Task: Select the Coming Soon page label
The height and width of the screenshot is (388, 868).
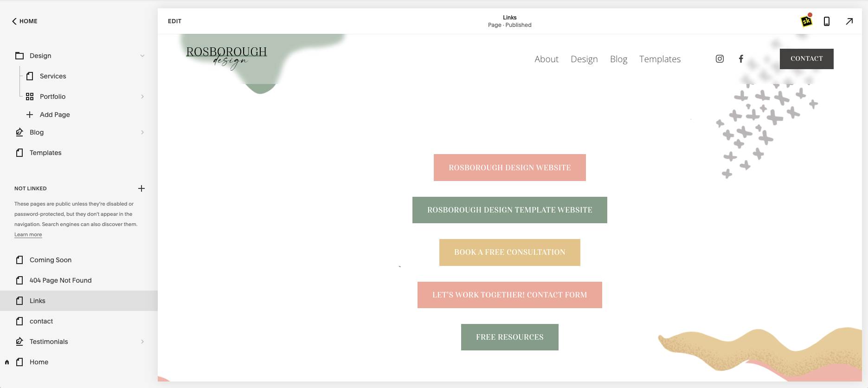Action: tap(51, 260)
